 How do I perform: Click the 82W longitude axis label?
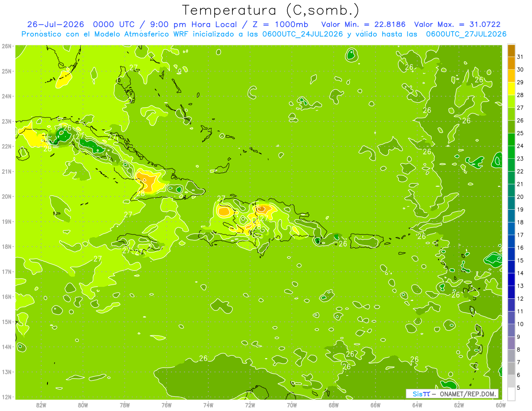[x=41, y=405]
